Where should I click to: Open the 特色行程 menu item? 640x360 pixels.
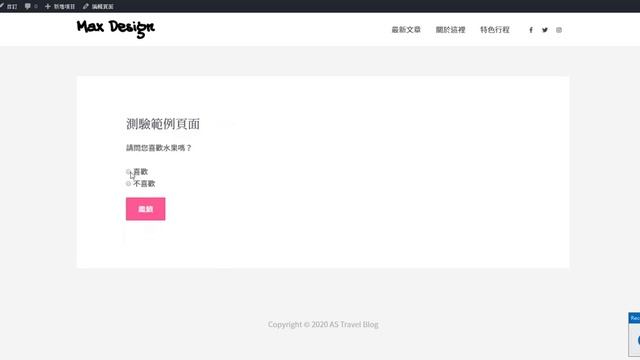pyautogui.click(x=495, y=30)
